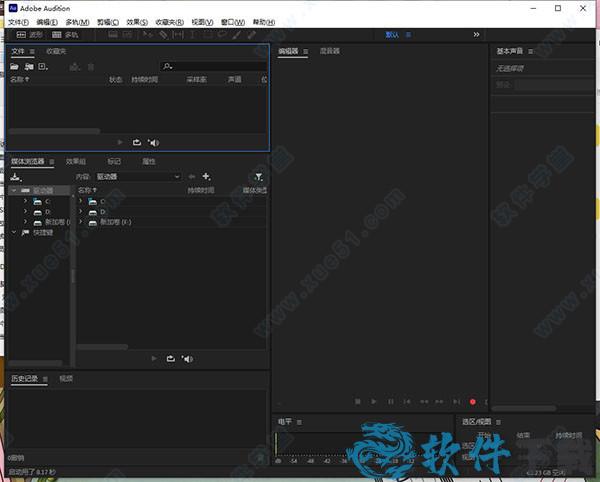Play preview in the 文件 panel

(120, 142)
